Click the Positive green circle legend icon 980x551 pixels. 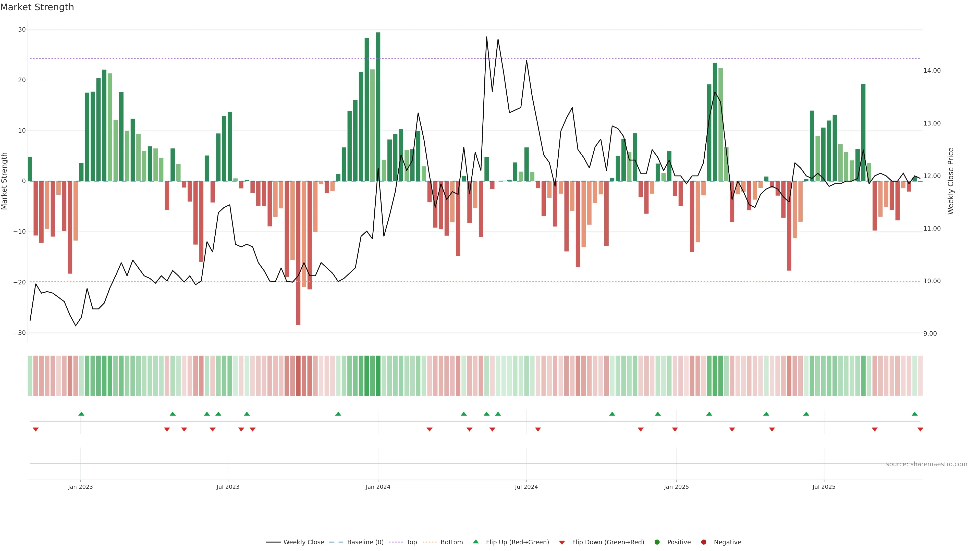(x=657, y=542)
